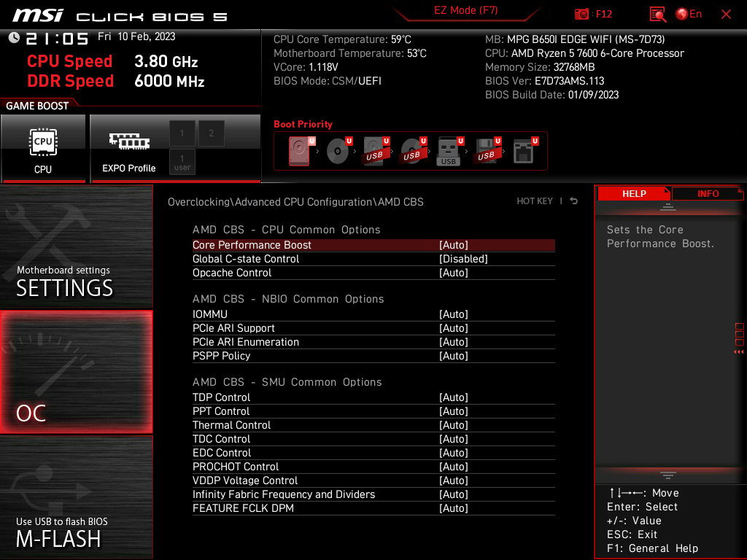Click the help panel top grip handle
Image resolution: width=747 pixels, height=560 pixels.
(x=668, y=207)
